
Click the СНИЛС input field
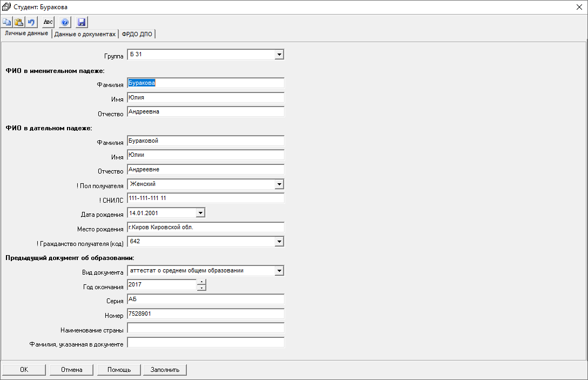(206, 198)
